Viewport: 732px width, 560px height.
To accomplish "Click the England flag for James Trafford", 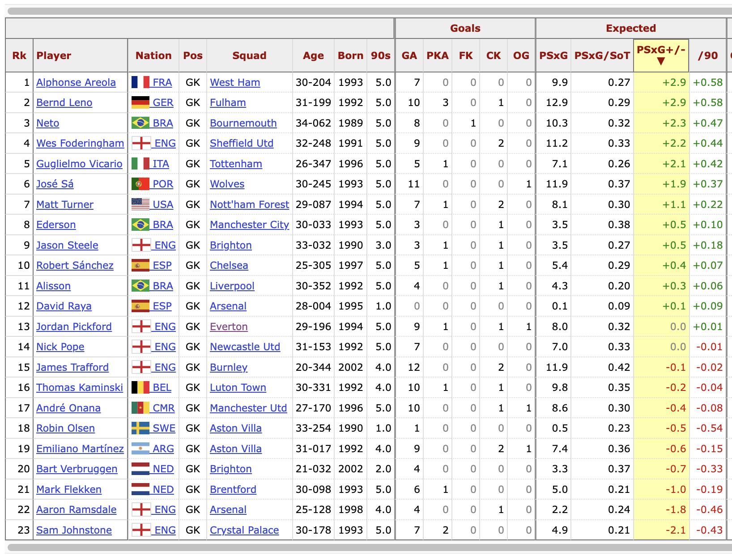I will click(141, 367).
